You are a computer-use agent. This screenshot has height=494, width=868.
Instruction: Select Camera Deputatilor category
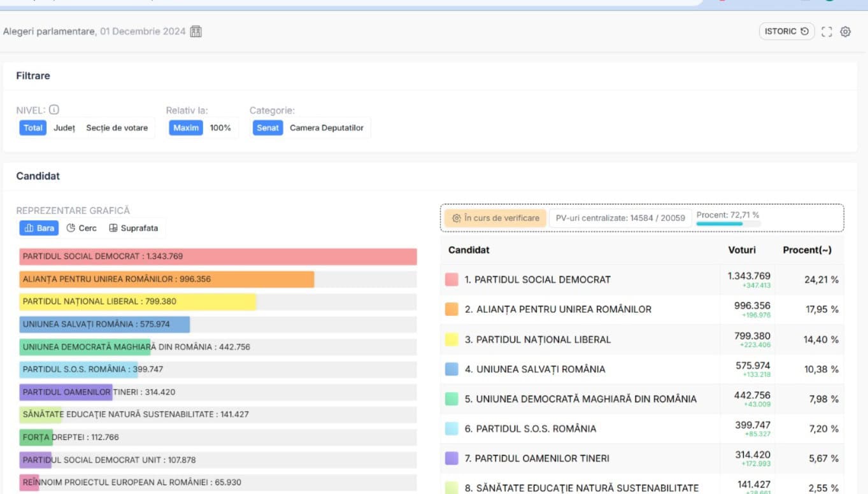[327, 128]
